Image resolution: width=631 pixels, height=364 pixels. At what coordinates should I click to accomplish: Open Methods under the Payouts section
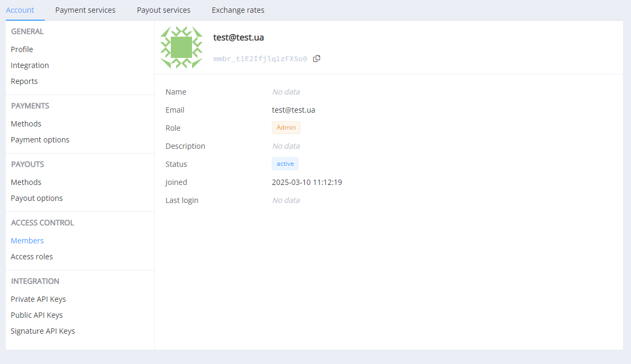pyautogui.click(x=26, y=182)
